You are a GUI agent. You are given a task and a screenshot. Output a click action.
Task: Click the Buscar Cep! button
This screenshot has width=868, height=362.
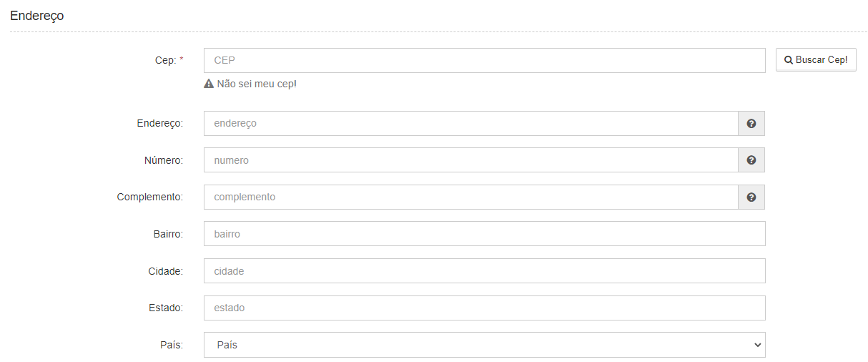(x=816, y=60)
